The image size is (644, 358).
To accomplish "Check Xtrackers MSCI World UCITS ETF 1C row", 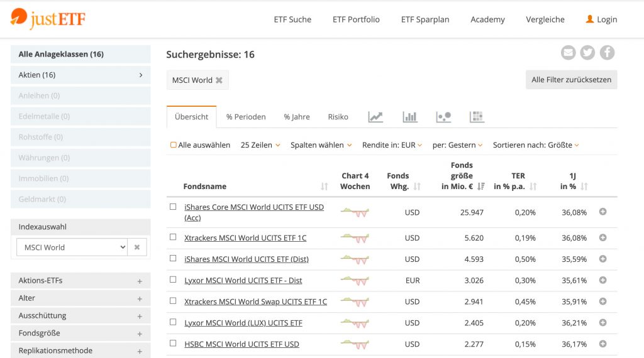I will point(173,237).
